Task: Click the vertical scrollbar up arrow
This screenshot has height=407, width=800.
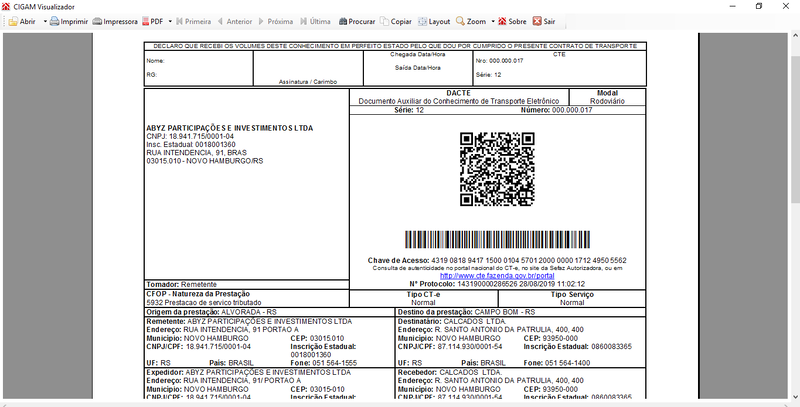Action: pos(795,37)
